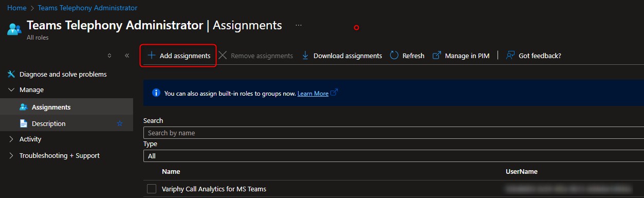Expand Troubleshooting + Support section

point(11,156)
